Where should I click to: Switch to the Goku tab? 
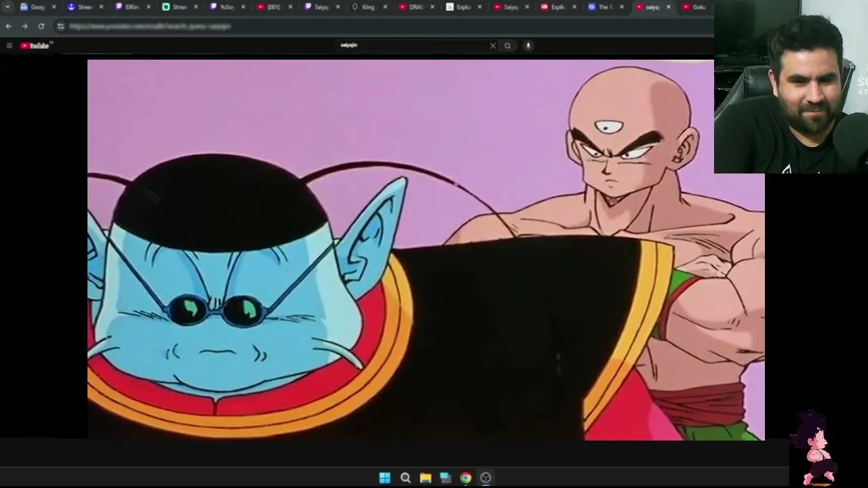tap(694, 7)
